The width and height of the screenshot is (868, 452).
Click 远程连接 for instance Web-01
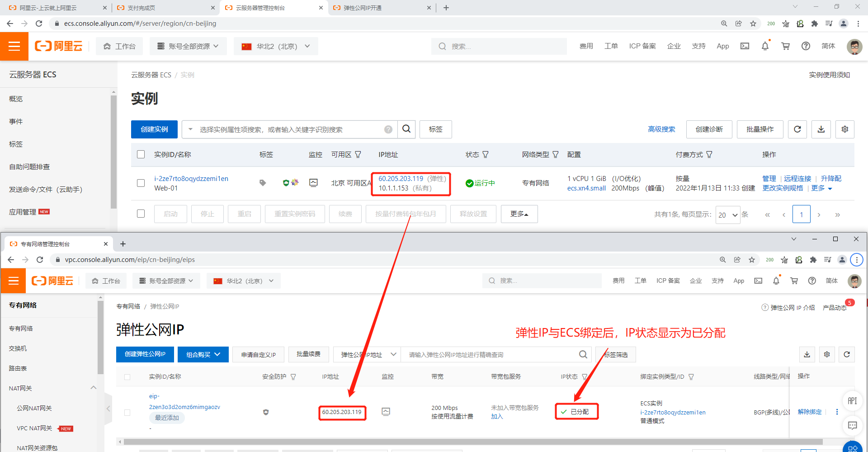797,179
